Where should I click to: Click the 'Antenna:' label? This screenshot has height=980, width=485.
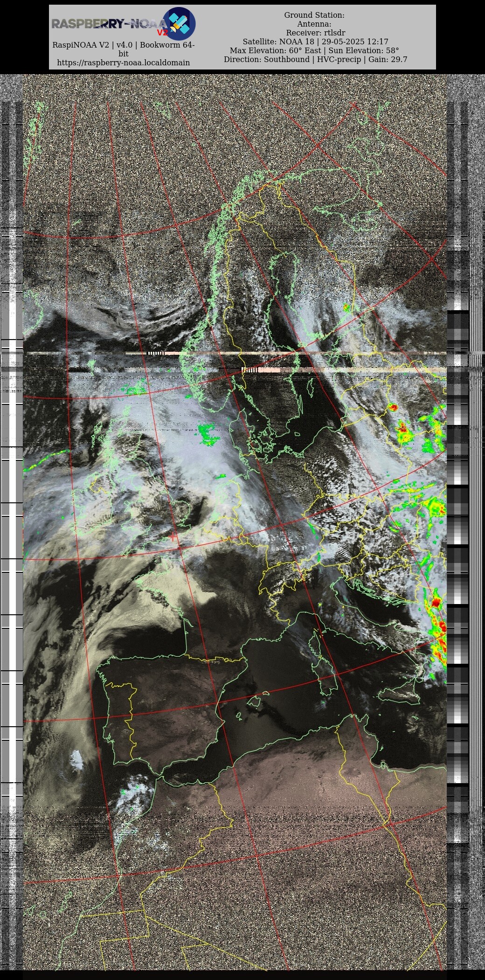click(x=314, y=24)
